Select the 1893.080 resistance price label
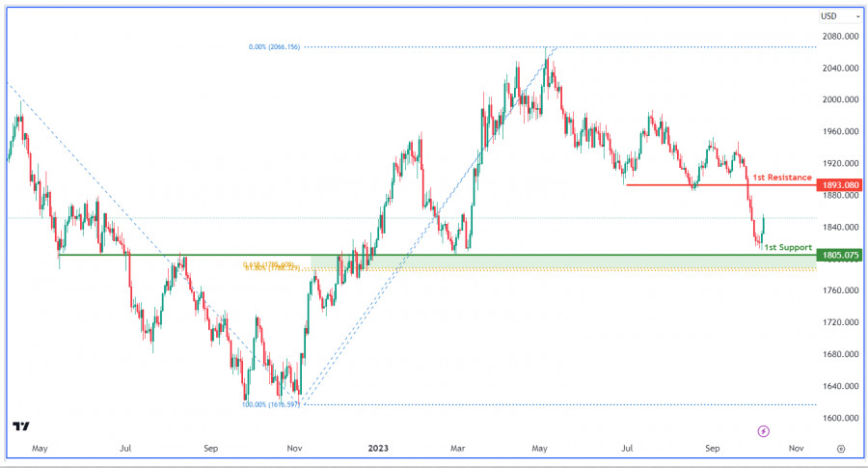868x468 pixels. [x=839, y=185]
